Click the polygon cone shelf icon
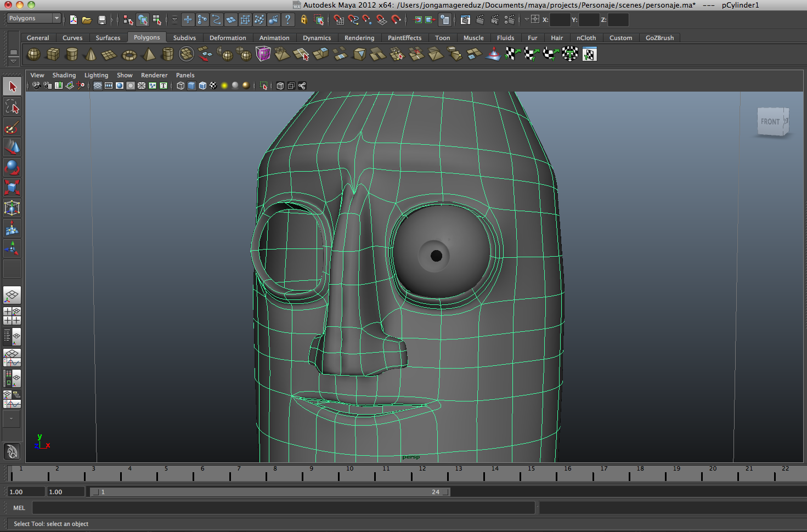The width and height of the screenshot is (807, 532). point(91,54)
